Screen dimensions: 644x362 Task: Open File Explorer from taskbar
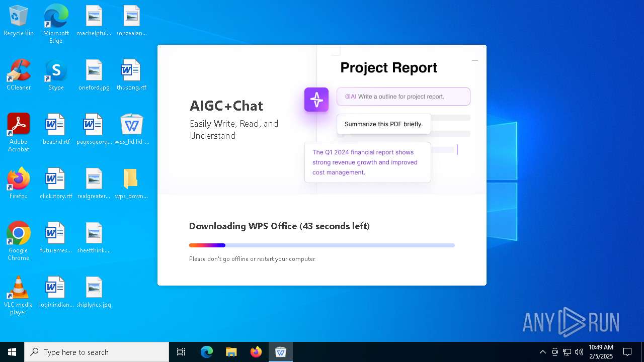pos(231,352)
